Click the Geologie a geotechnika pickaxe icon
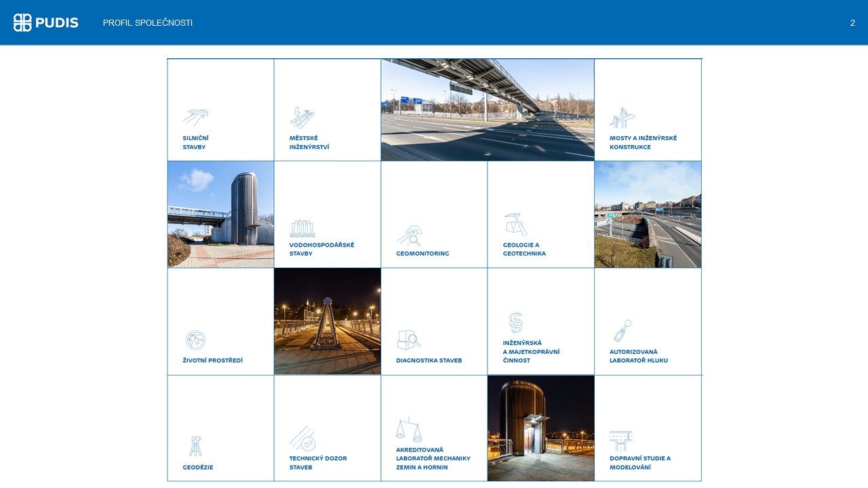This screenshot has width=868, height=488. (x=515, y=224)
